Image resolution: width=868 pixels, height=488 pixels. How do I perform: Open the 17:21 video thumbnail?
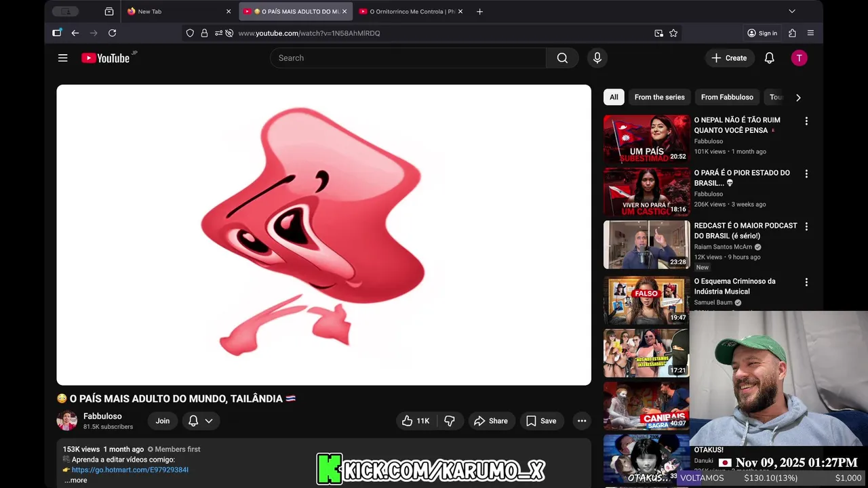(646, 353)
